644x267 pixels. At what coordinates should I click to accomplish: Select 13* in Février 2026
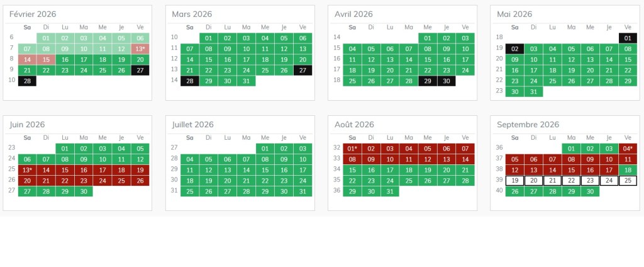pos(140,48)
